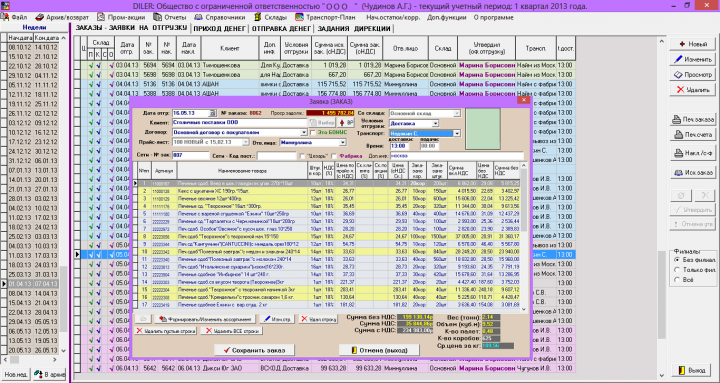
Task: Check the box for week 08.10.12 – 14.10.12
Action: pos(4,47)
